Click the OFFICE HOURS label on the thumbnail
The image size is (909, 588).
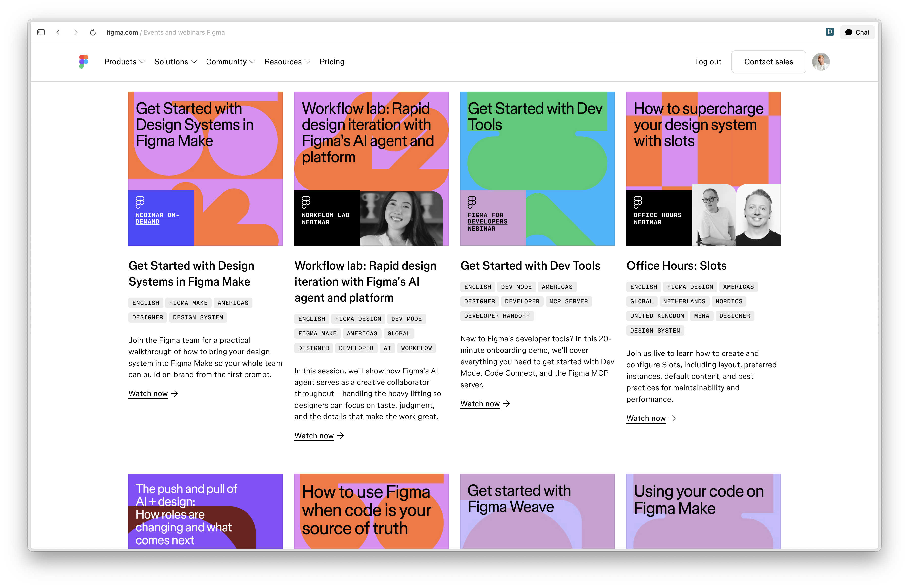[657, 215]
